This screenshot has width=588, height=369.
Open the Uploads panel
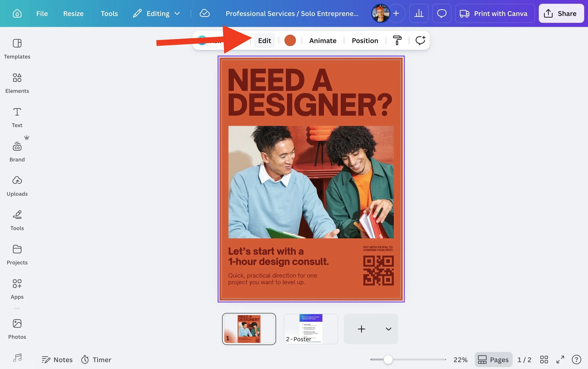click(17, 186)
